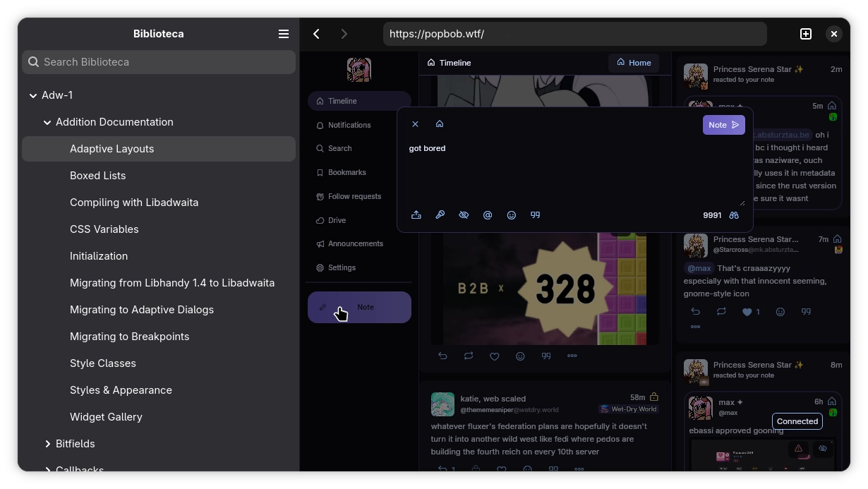Collapse the Adw-1 tree node
The height and width of the screenshot is (489, 868).
(x=33, y=95)
